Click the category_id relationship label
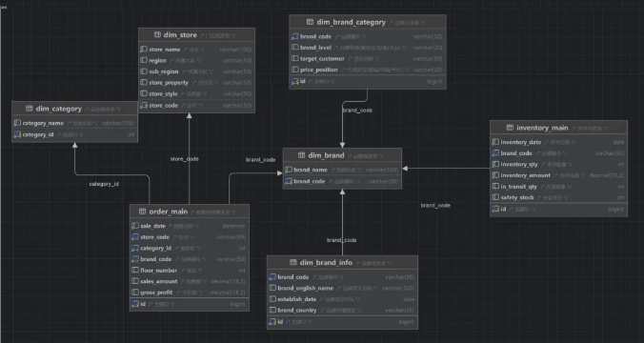The width and height of the screenshot is (644, 343). (x=104, y=184)
